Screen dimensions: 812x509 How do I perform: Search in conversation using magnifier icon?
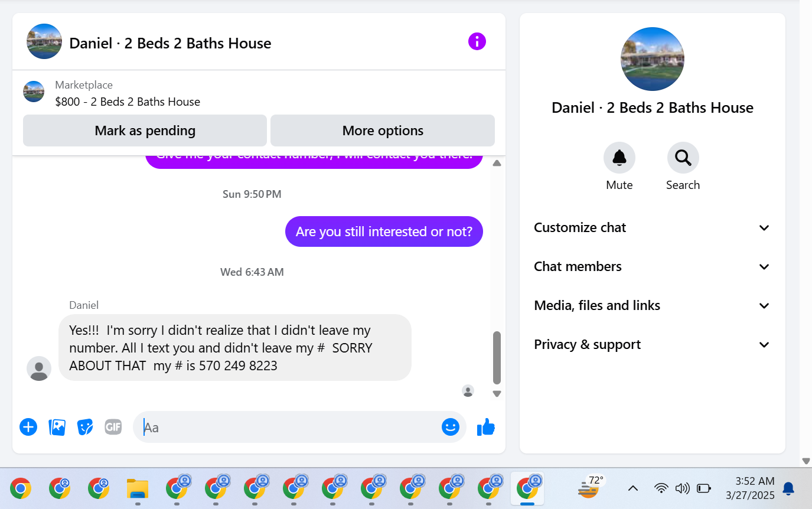click(683, 158)
